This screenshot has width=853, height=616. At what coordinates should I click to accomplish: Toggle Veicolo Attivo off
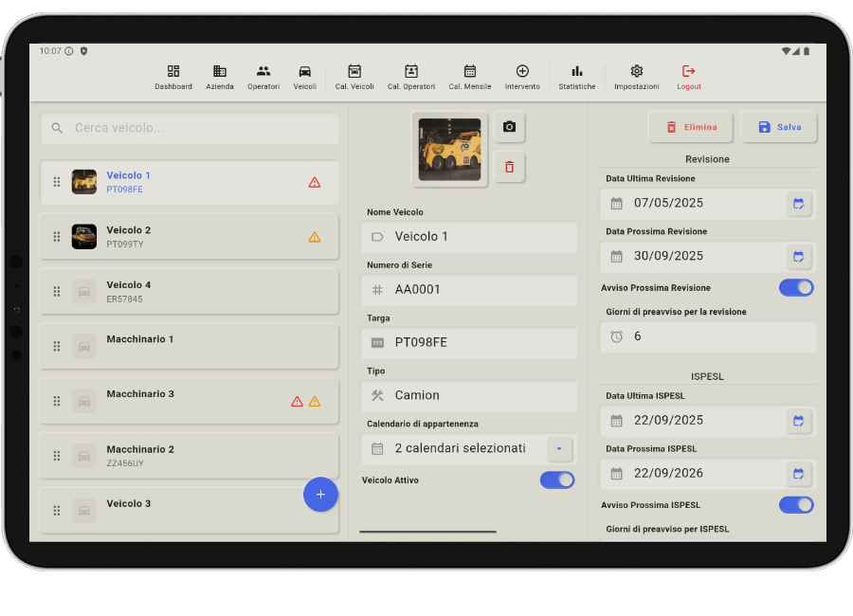click(557, 480)
